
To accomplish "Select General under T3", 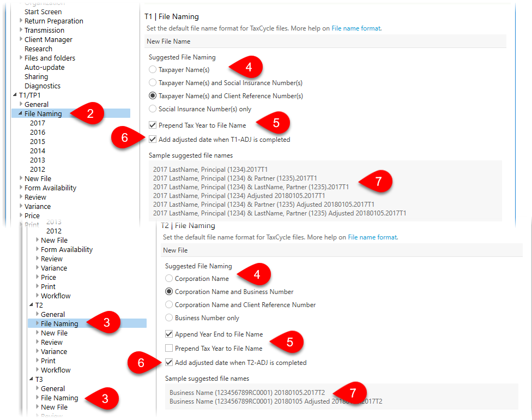I will [52, 388].
